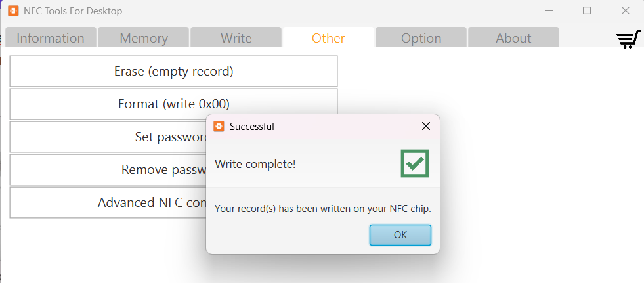Image resolution: width=644 pixels, height=283 pixels.
Task: Click the green checkmark success icon
Action: 414,163
